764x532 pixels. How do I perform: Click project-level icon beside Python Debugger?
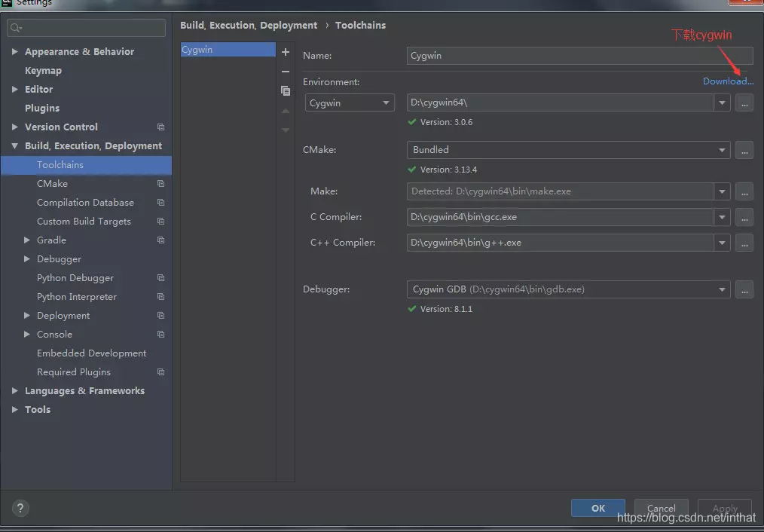[160, 278]
